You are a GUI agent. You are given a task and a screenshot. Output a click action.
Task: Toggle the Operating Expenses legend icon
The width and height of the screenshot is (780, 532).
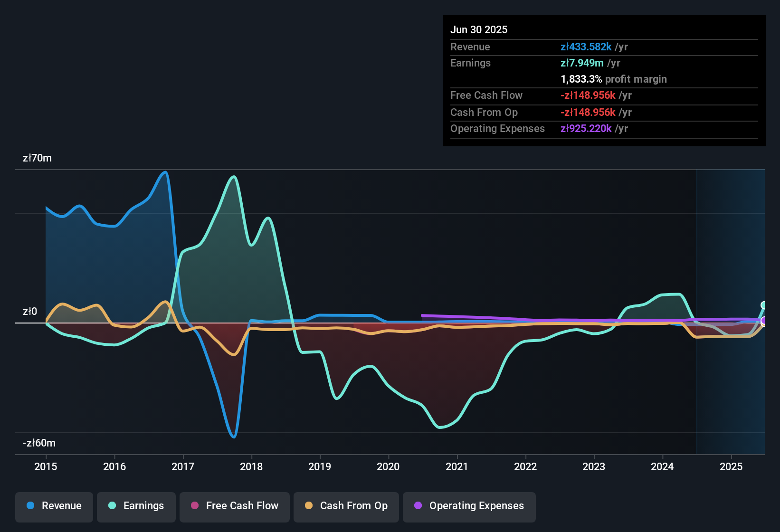[418, 506]
